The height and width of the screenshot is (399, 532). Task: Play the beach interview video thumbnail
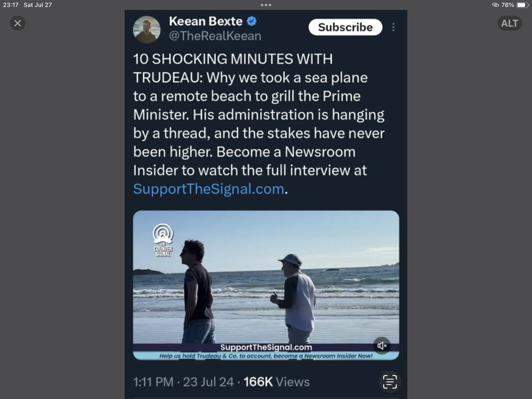[266, 285]
